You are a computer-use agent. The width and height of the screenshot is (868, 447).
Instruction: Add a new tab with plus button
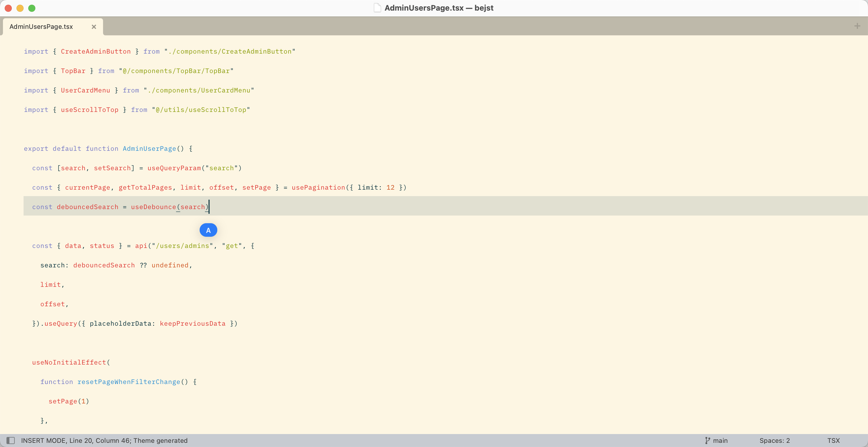coord(857,26)
